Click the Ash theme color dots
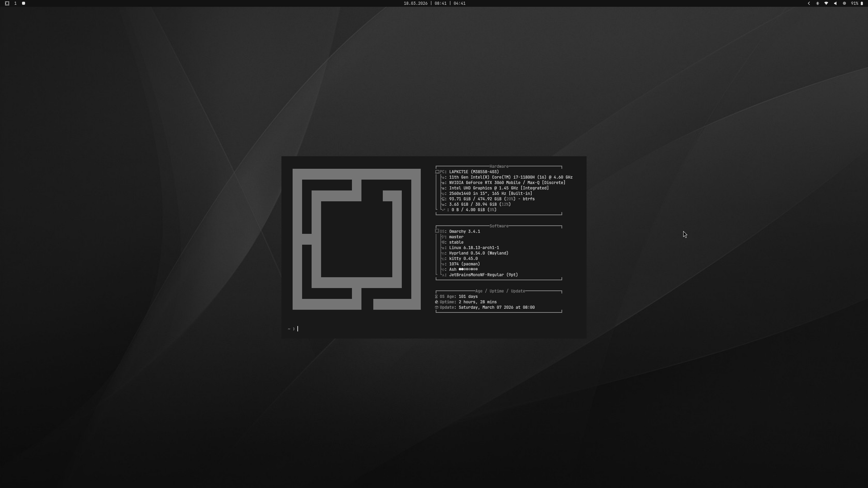 [x=468, y=269]
